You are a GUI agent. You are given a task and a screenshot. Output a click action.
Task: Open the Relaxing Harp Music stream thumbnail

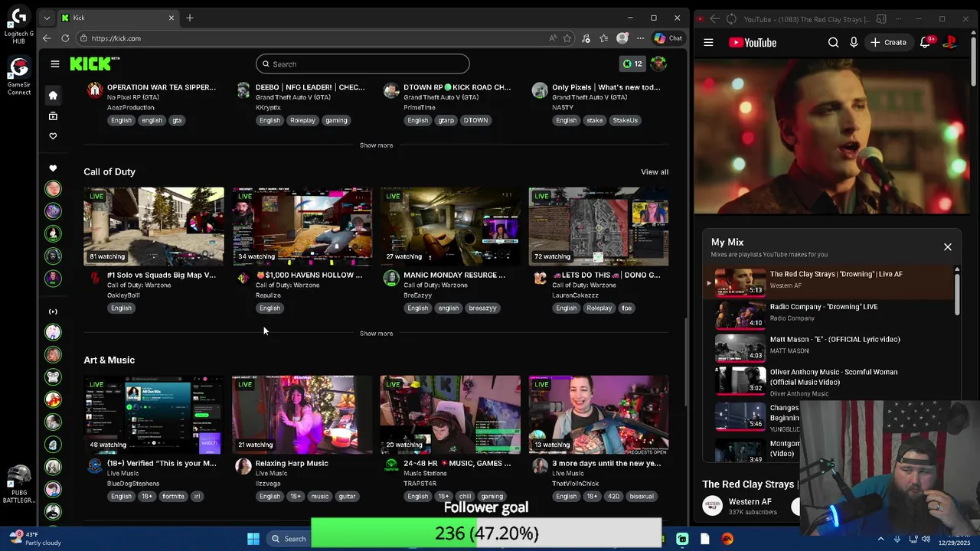click(302, 415)
